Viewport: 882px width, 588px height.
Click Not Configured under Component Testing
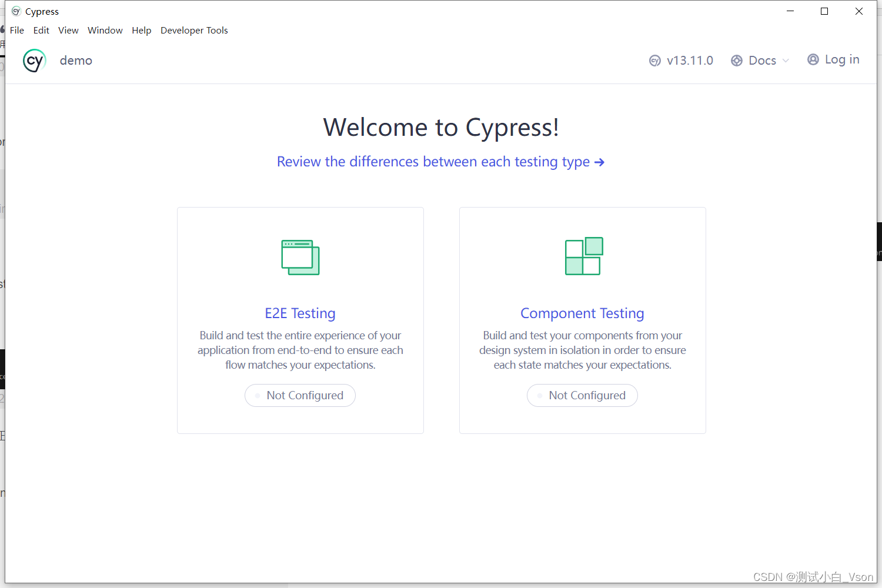tap(582, 395)
